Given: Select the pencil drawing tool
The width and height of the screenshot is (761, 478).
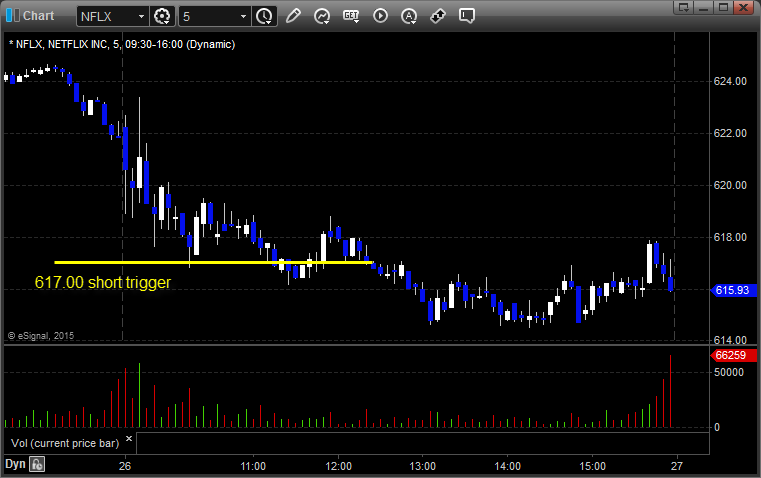Looking at the screenshot, I should (x=293, y=16).
